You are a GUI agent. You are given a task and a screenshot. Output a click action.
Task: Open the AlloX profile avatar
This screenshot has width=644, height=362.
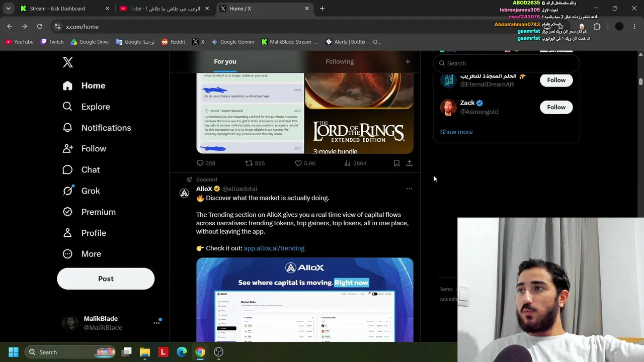[x=185, y=193]
